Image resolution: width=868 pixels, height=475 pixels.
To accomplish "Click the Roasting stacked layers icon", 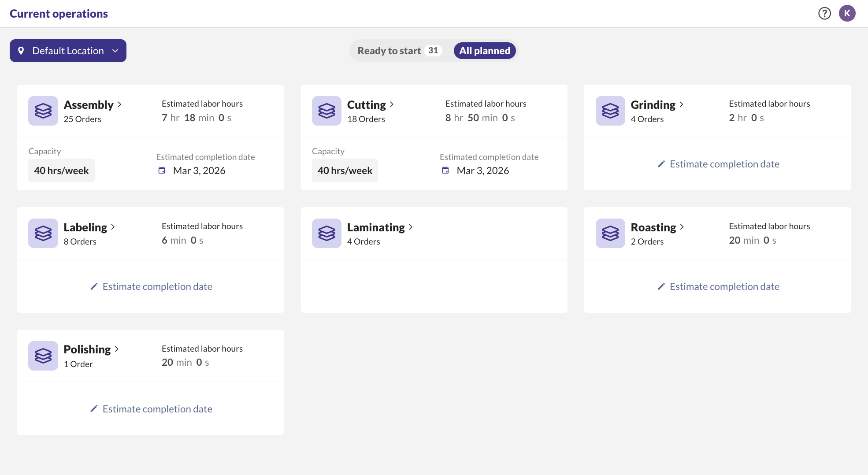I will 610,233.
